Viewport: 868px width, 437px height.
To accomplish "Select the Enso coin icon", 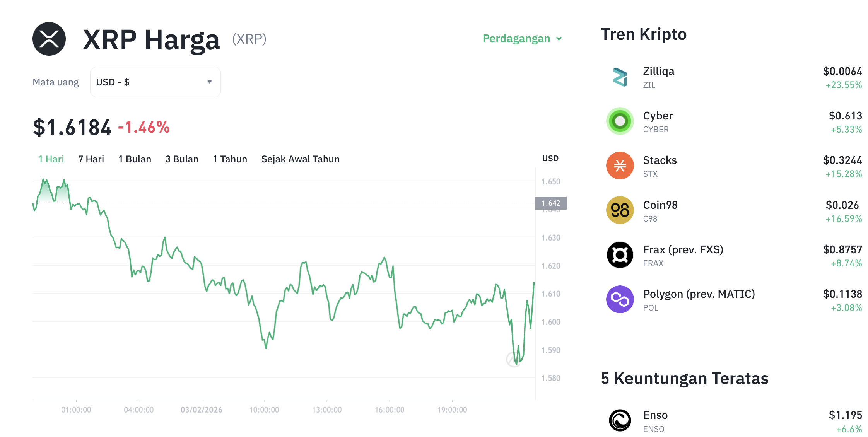I will click(620, 420).
